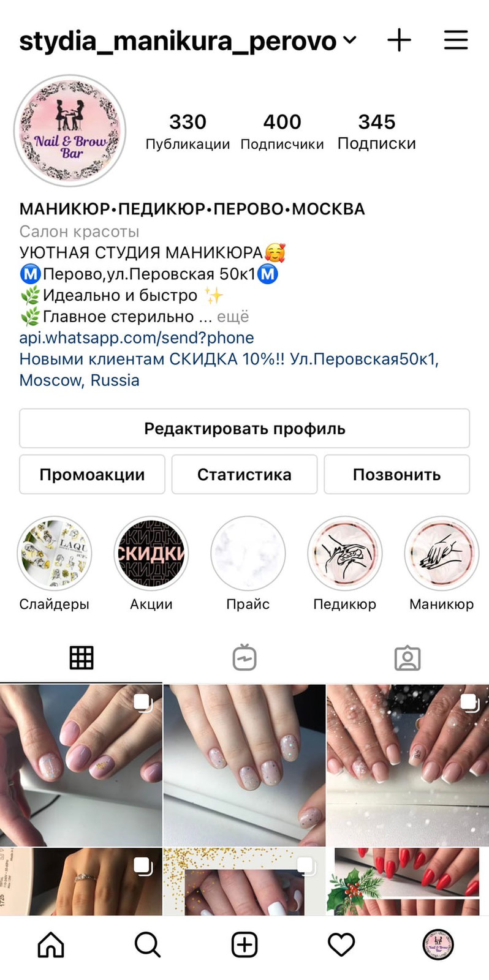View Статистика insights
The width and height of the screenshot is (489, 980).
245,474
